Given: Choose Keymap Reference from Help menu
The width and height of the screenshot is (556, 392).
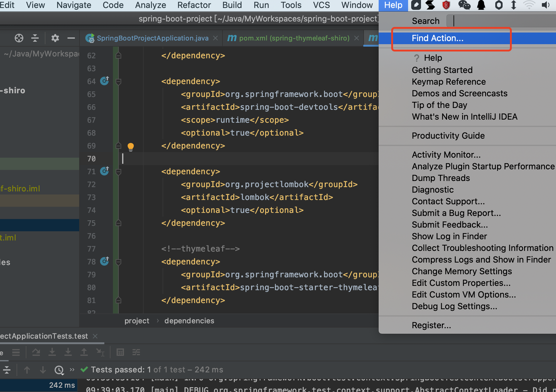Looking at the screenshot, I should click(467, 82).
